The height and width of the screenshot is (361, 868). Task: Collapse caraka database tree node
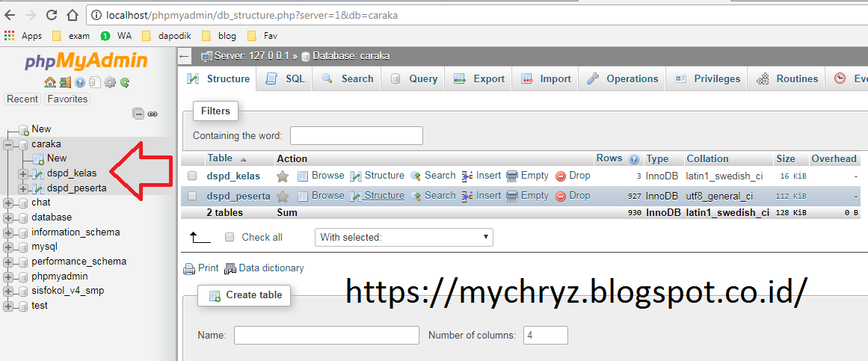(8, 144)
